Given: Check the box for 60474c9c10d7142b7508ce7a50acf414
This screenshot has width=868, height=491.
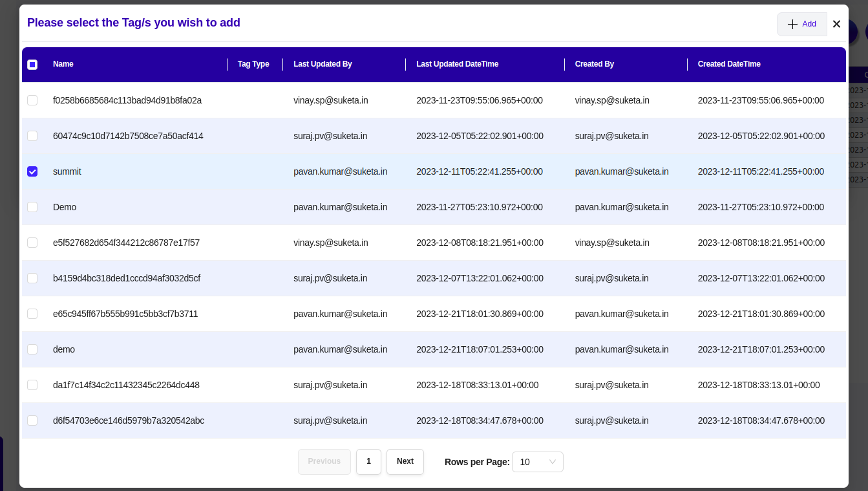Looking at the screenshot, I should pos(32,136).
